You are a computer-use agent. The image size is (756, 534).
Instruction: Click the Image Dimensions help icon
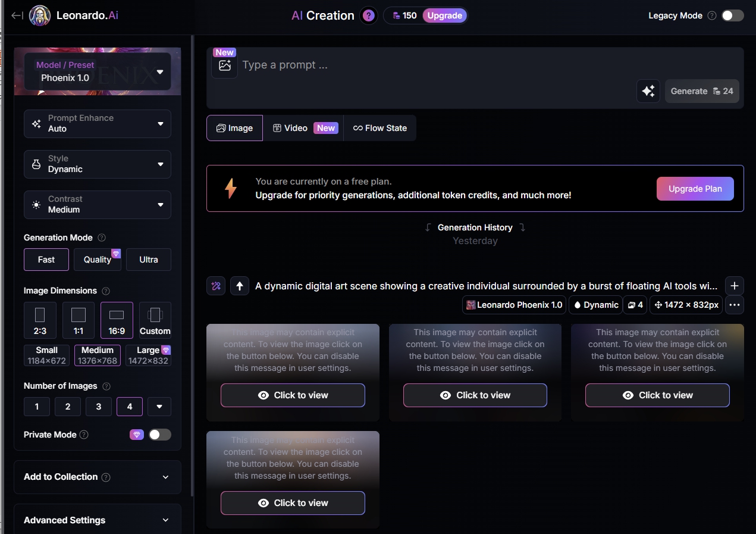[106, 291]
